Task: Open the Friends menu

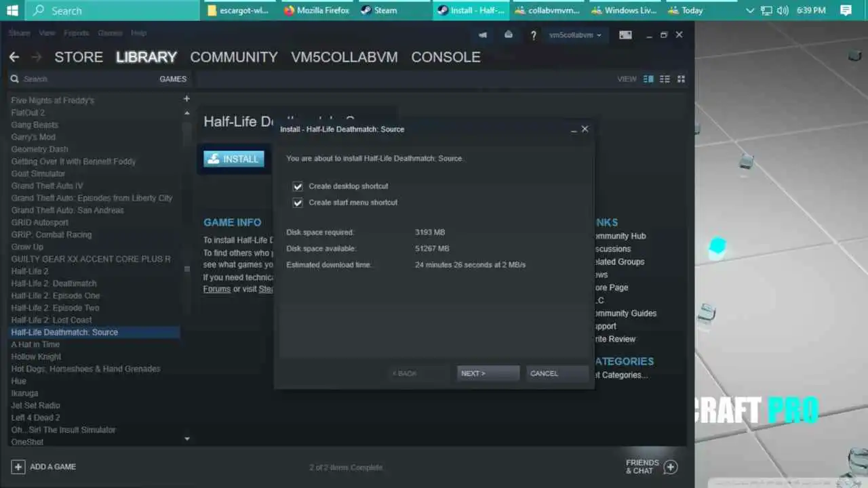Action: point(76,33)
